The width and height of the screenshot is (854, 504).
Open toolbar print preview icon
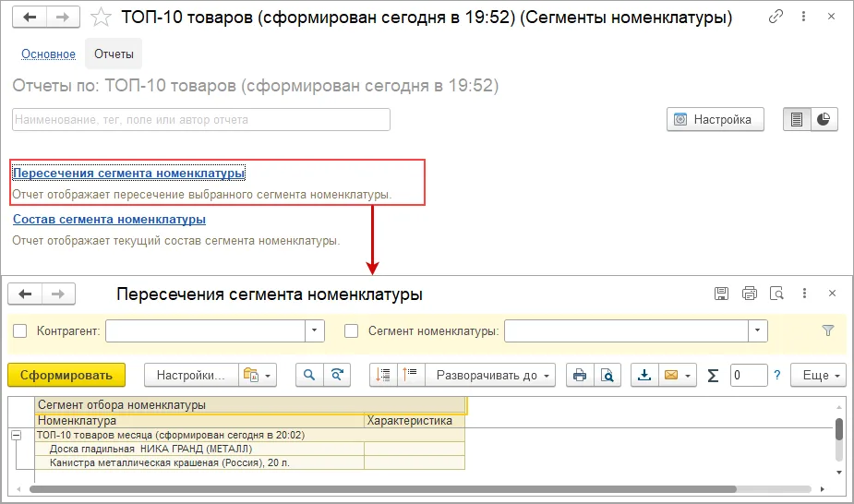[x=607, y=375]
